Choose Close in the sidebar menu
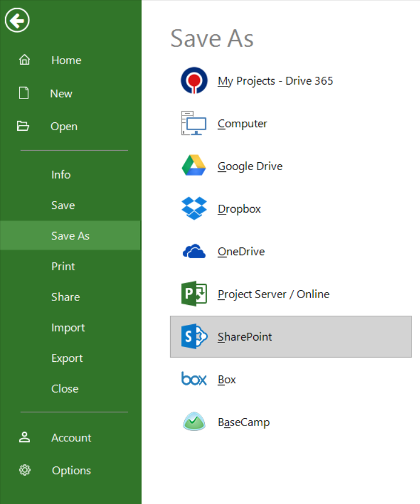Viewport: 420px width, 504px height. click(x=65, y=389)
